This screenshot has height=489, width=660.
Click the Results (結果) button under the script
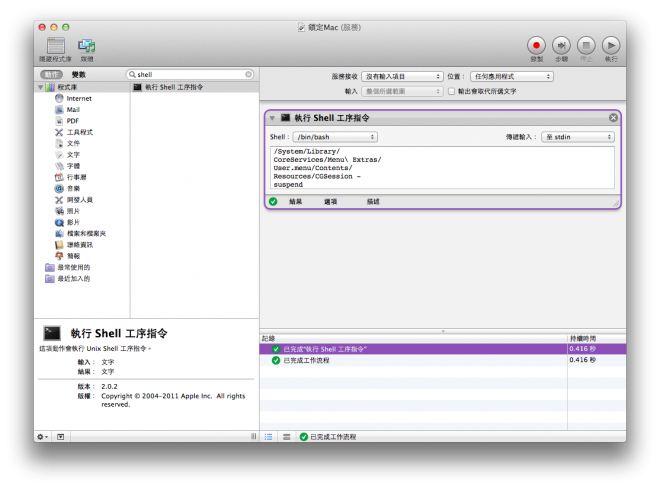295,201
